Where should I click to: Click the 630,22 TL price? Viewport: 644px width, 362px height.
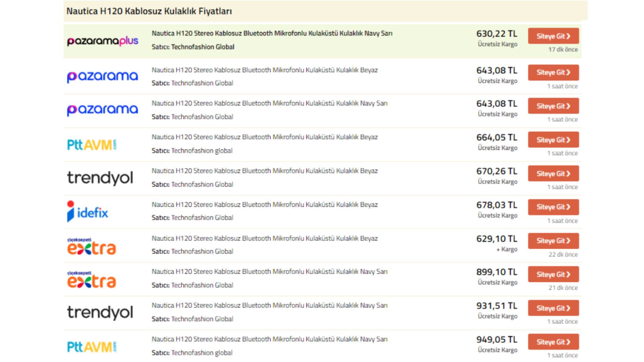coord(497,34)
